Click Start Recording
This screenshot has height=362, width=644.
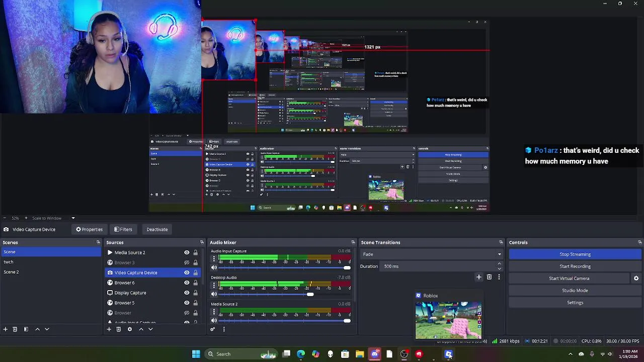pos(575,266)
